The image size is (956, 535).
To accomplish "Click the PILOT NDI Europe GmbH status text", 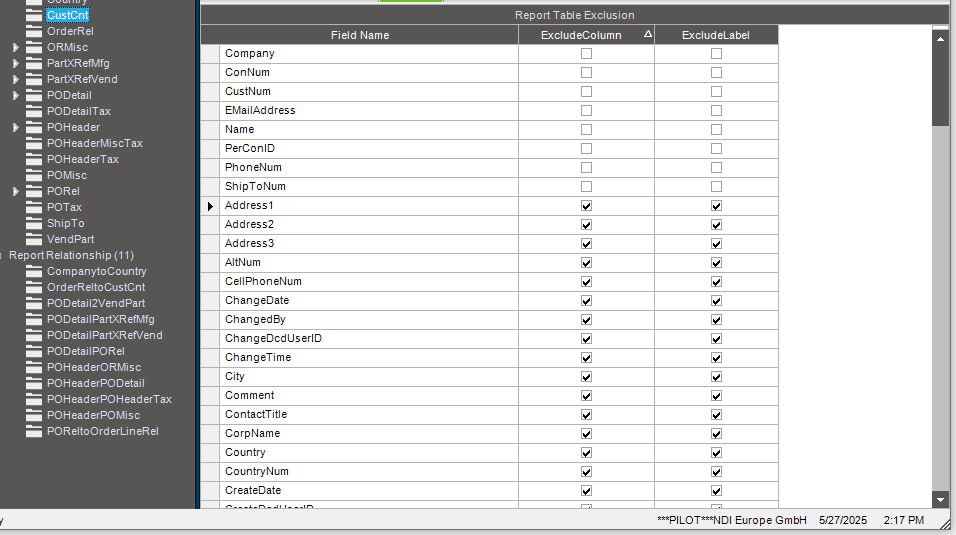I will 732,520.
